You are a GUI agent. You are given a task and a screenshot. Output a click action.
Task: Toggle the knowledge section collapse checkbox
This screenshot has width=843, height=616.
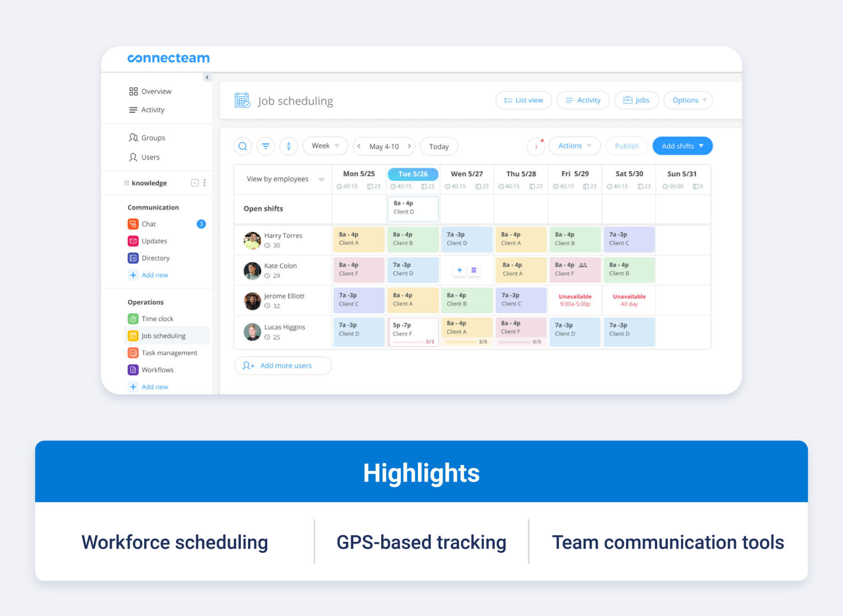click(x=195, y=183)
